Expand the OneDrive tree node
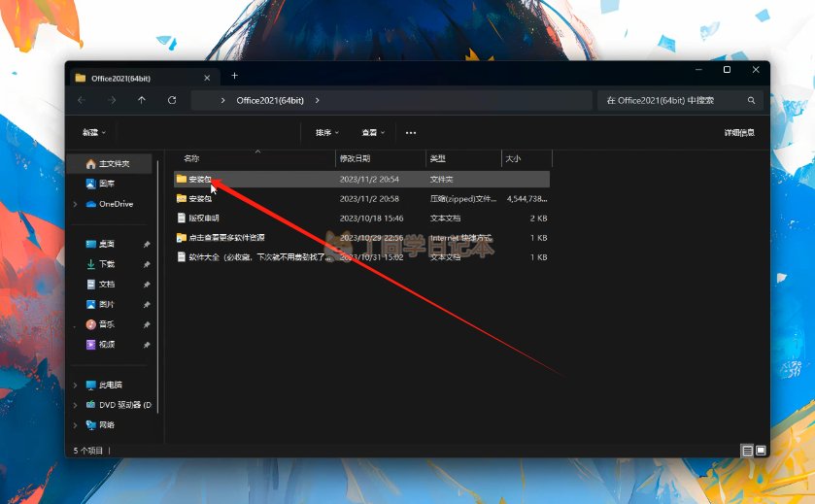This screenshot has height=504, width=815. (x=75, y=204)
